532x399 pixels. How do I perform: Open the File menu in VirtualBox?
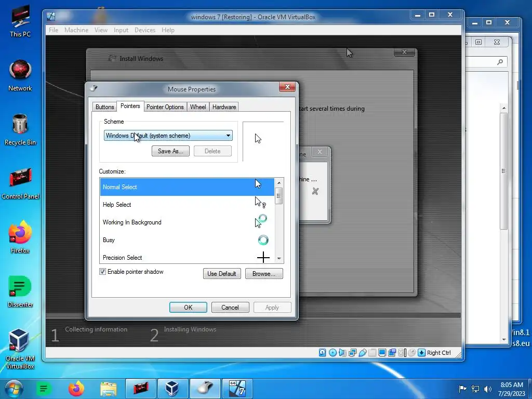click(54, 30)
